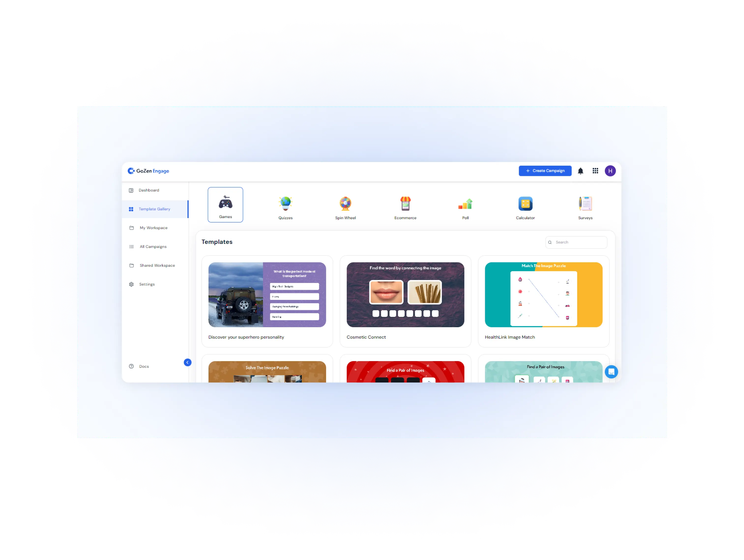Image resolution: width=744 pixels, height=560 pixels.
Task: Click the notification bell icon
Action: coord(581,171)
